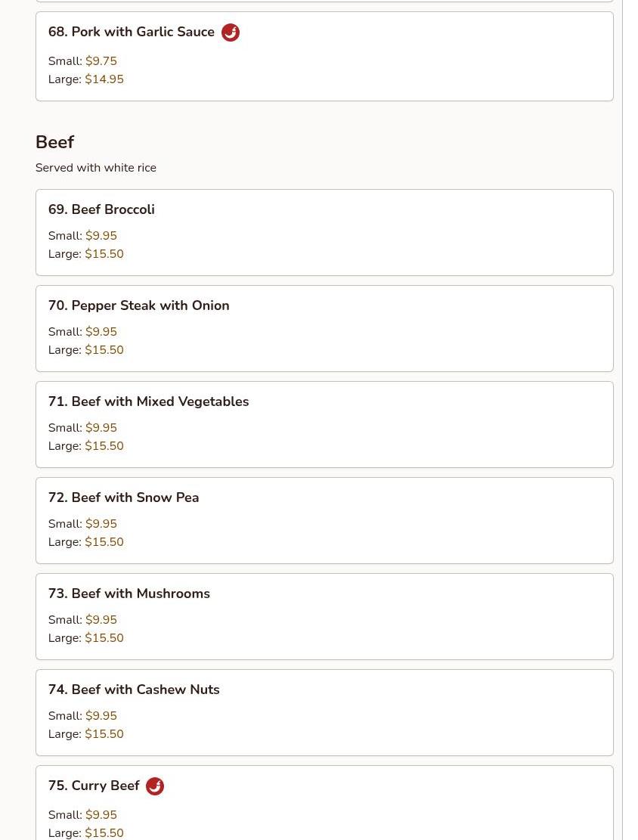This screenshot has height=840, width=638.
Task: Pick the Small $9.75 pork price
Action: point(101,61)
